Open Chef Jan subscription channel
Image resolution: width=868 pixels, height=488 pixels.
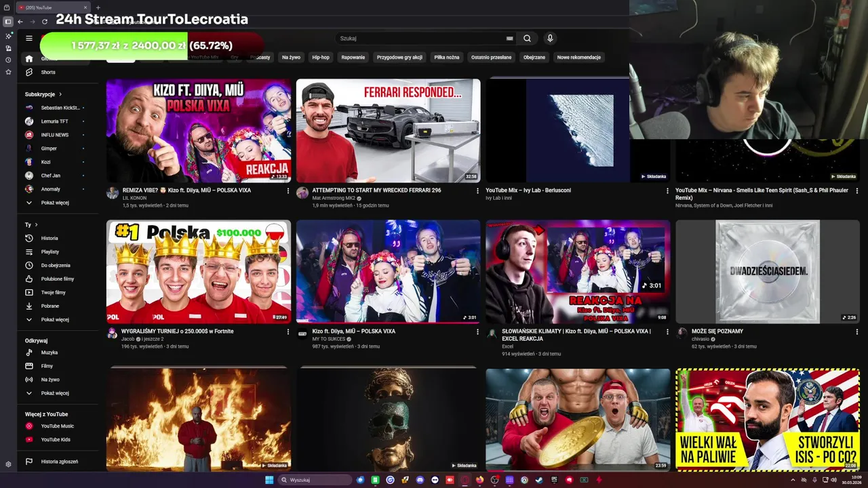(58, 176)
